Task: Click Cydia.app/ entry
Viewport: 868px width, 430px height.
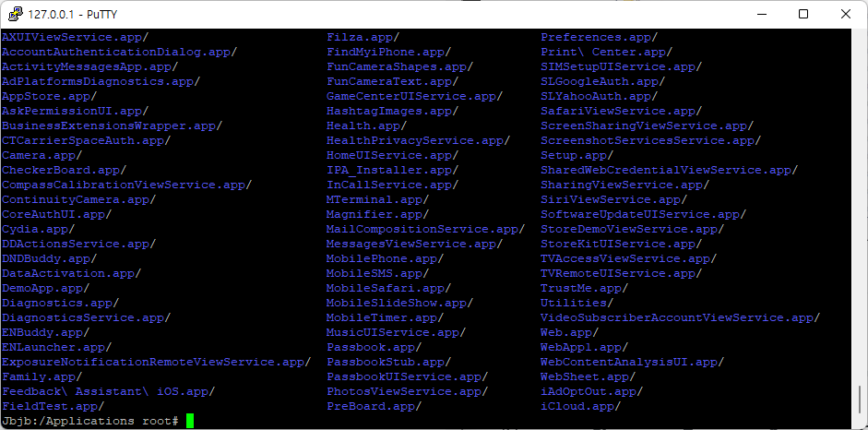Action: tap(38, 229)
